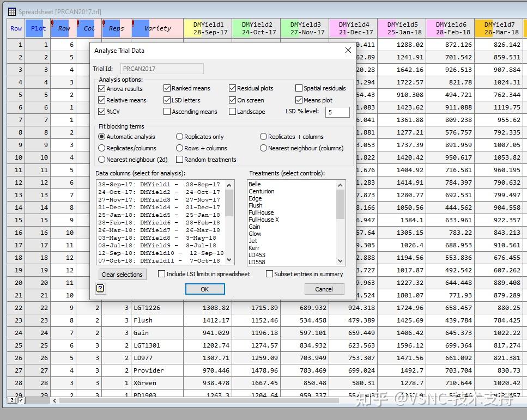Click the horizontal scrollbar's left arrow

(x=54, y=400)
